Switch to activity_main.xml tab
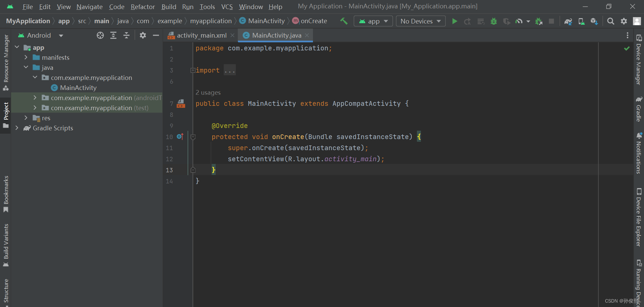The image size is (644, 307). point(201,35)
